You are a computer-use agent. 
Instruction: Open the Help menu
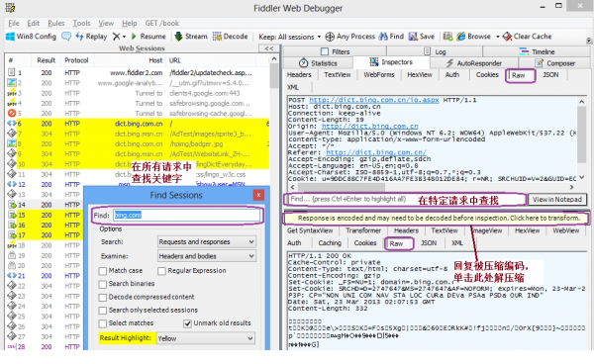[x=129, y=23]
